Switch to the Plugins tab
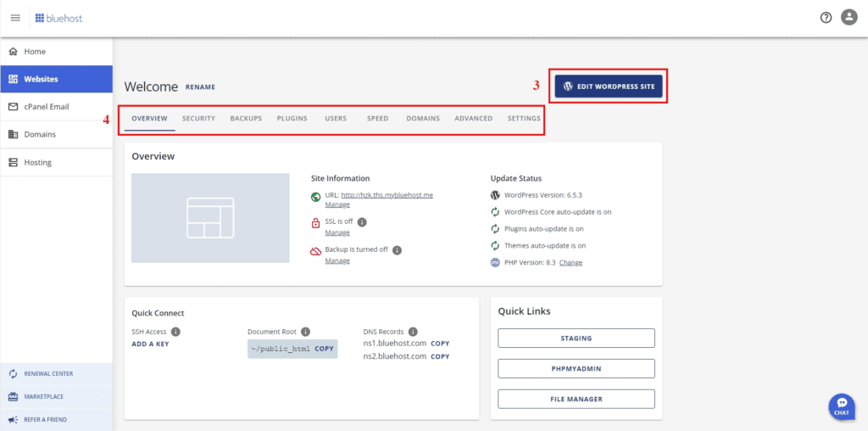The height and width of the screenshot is (431, 868). pyautogui.click(x=292, y=119)
